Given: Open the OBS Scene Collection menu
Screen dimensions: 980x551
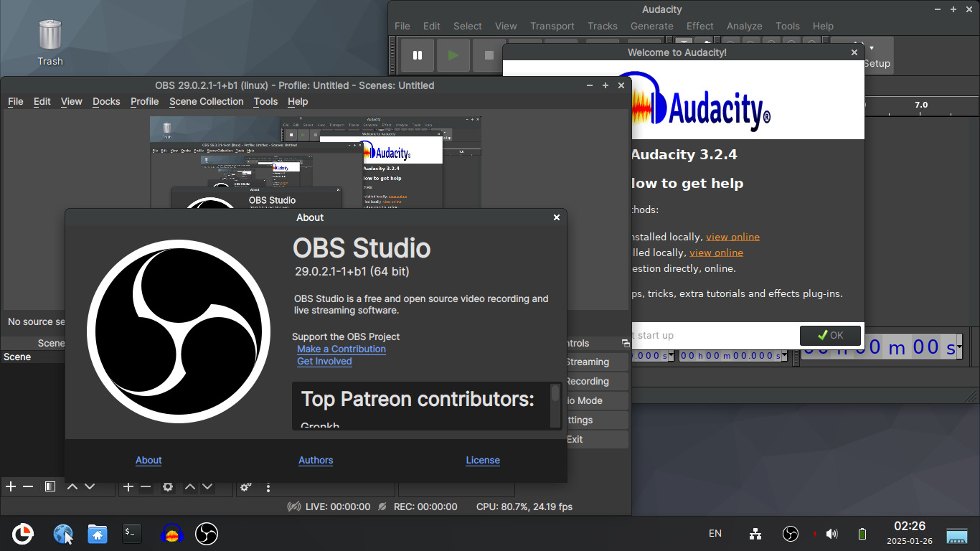Looking at the screenshot, I should tap(207, 102).
